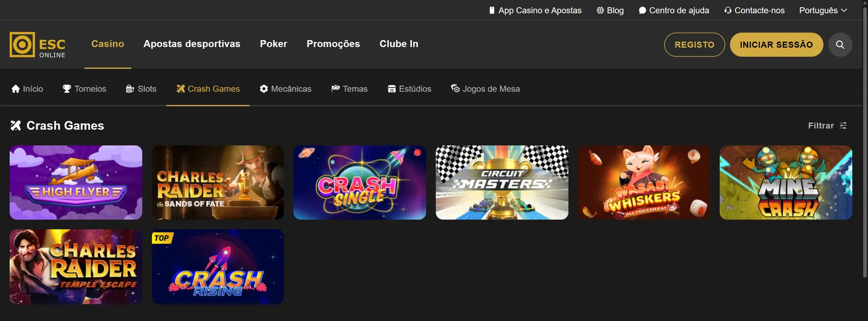The height and width of the screenshot is (321, 868).
Task: Select Crash Games category tab
Action: pos(208,89)
